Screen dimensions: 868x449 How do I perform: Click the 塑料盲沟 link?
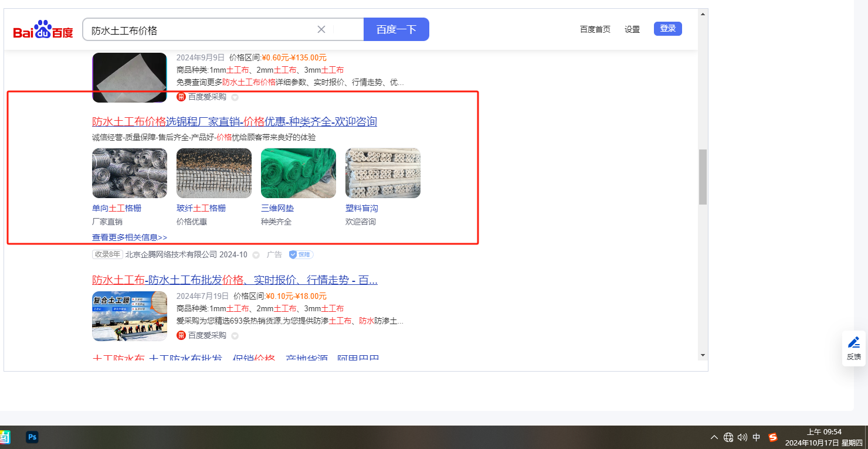click(x=362, y=208)
